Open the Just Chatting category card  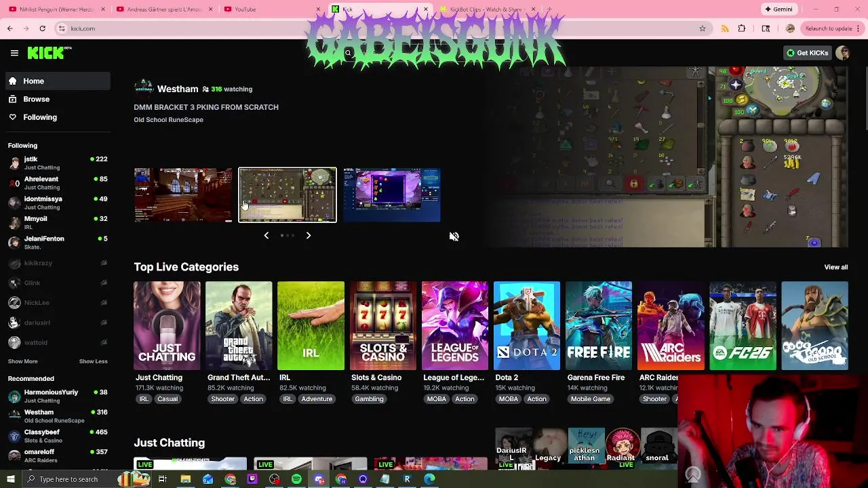tap(167, 326)
